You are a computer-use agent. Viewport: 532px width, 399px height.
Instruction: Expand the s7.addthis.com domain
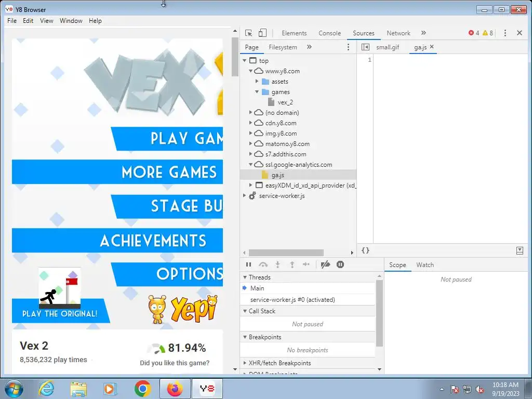(251, 154)
